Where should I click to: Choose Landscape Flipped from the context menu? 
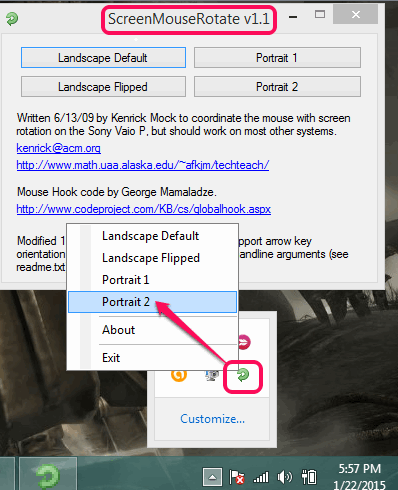pyautogui.click(x=152, y=258)
